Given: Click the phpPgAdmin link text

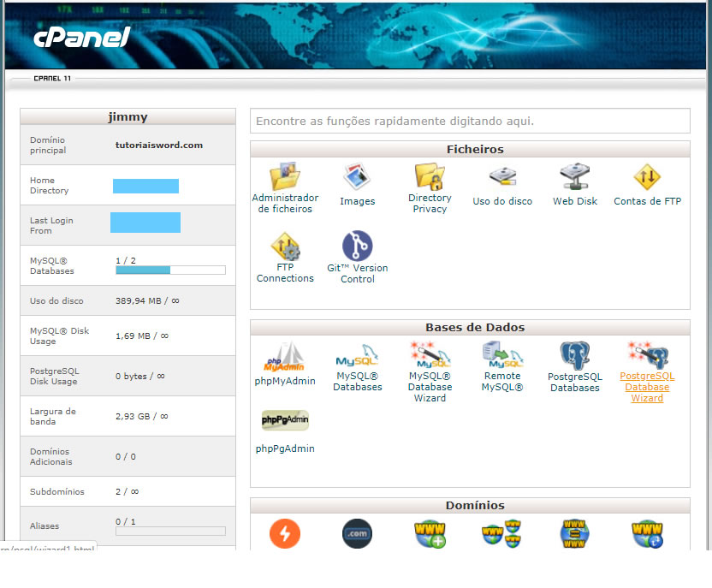Looking at the screenshot, I should pos(285,448).
